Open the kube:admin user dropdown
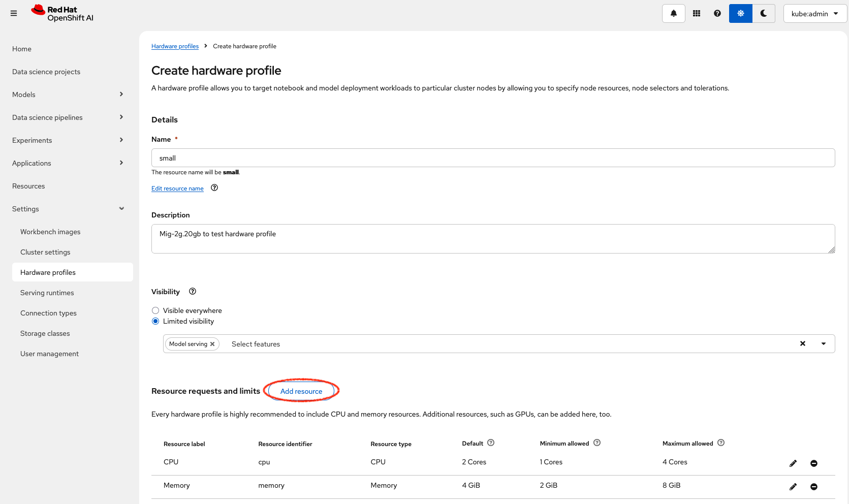 tap(814, 14)
